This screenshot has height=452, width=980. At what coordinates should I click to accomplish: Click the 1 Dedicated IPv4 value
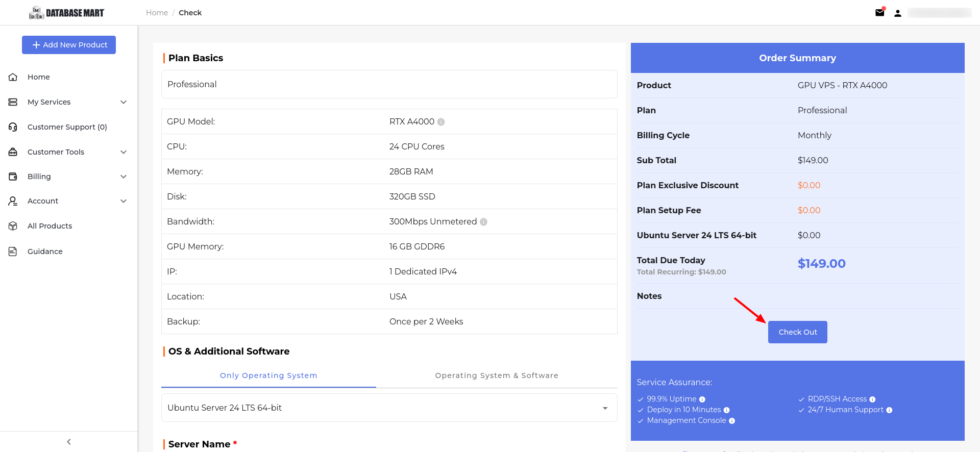tap(423, 271)
